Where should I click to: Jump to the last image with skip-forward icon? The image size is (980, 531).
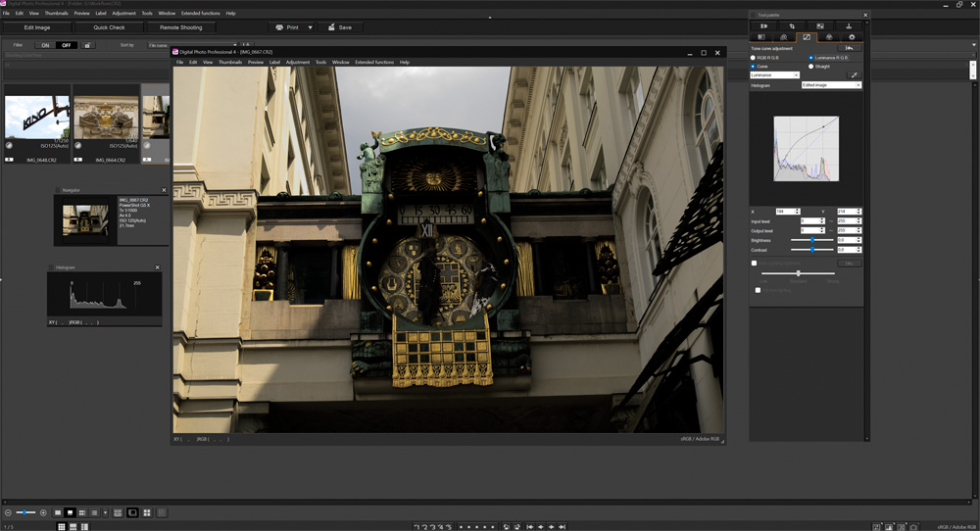click(x=562, y=527)
